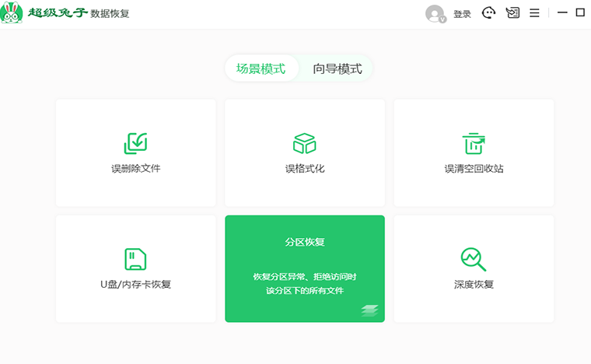591x364 pixels.
Task: Click the 超级兔子 rabbit logo icon
Action: click(x=13, y=13)
